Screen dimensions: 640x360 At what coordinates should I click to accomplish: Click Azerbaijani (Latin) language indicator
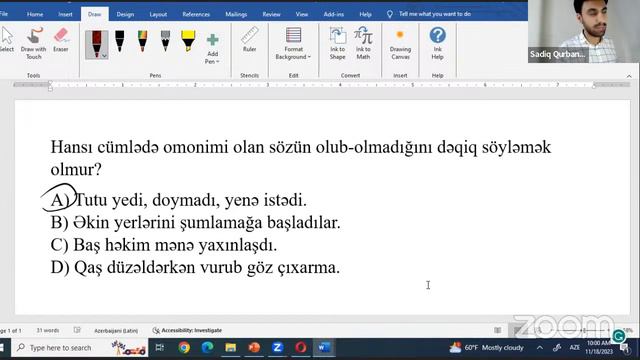116,331
